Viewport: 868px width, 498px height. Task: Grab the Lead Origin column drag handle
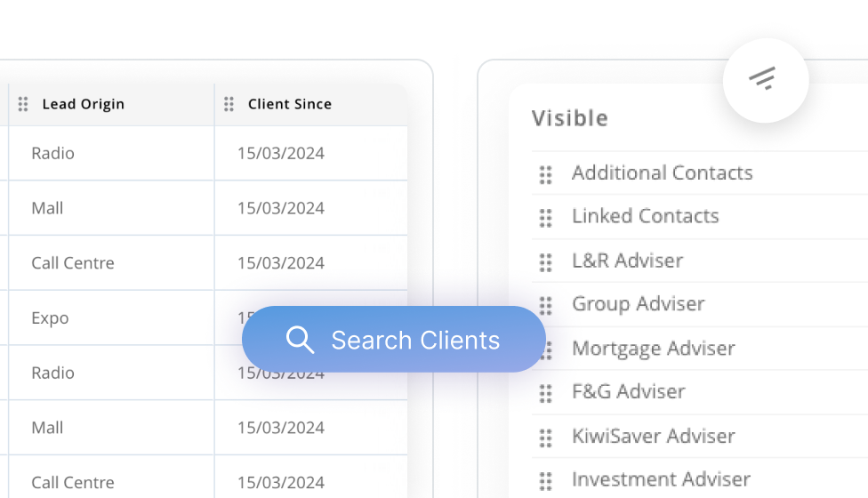(23, 104)
